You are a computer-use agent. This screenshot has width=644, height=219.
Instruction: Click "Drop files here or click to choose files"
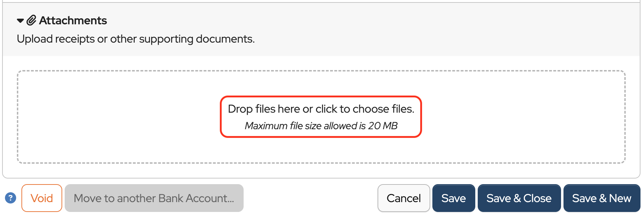321,109
